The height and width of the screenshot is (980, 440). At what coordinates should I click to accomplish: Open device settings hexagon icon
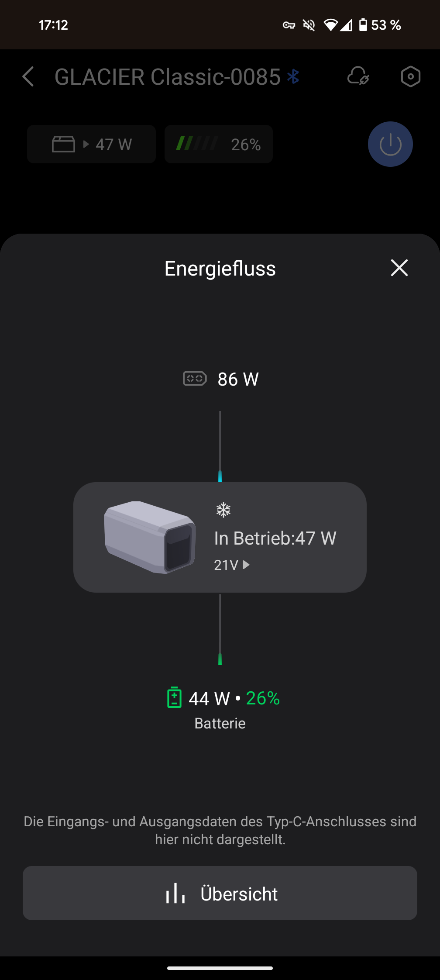(x=410, y=77)
